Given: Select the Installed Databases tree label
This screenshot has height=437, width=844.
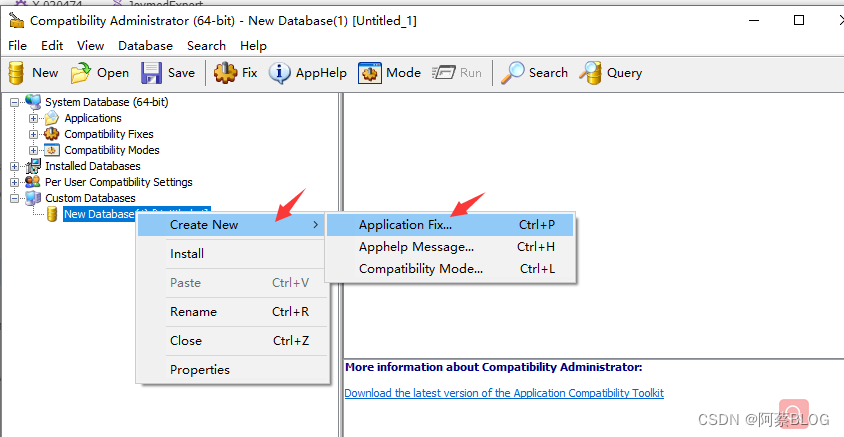Looking at the screenshot, I should [93, 166].
